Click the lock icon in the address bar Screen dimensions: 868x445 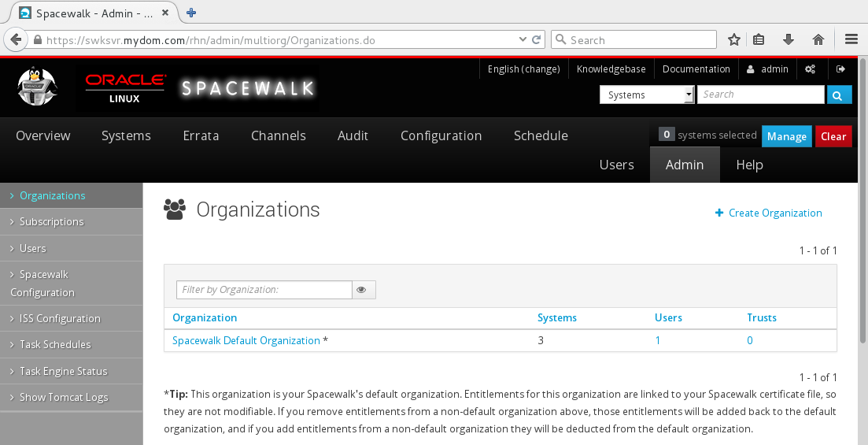[x=38, y=40]
